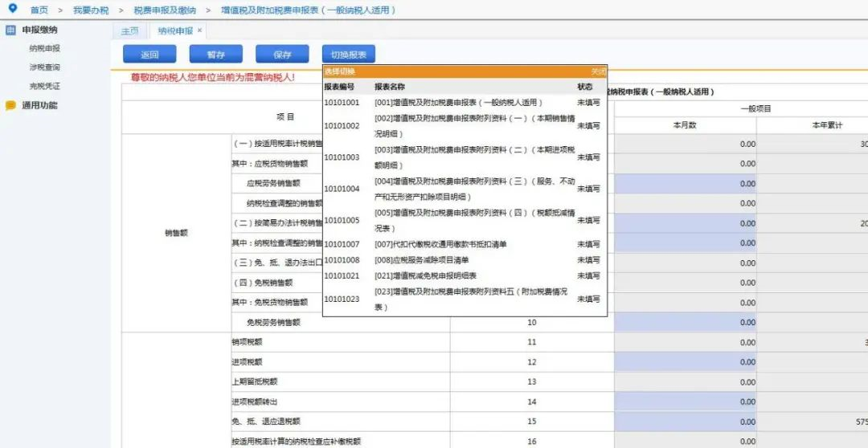Open 涉税查询 in the sidebar

45,67
